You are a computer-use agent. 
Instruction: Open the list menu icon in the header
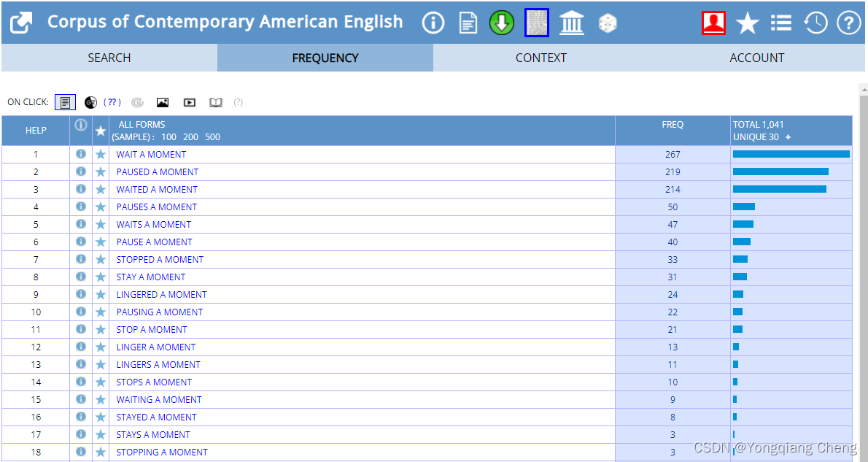tap(780, 23)
